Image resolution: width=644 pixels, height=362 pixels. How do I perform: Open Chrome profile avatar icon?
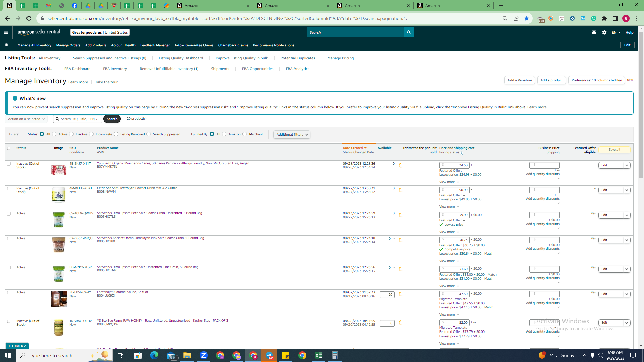[x=626, y=18]
